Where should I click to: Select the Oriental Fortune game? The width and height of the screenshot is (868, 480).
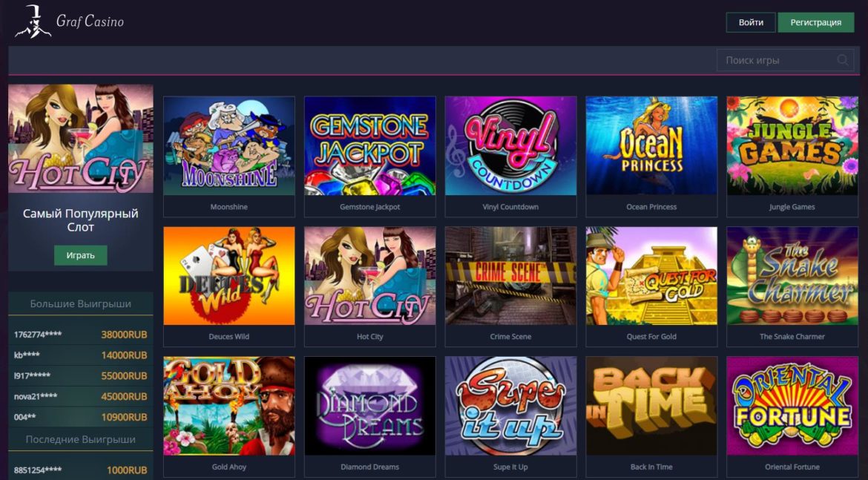pyautogui.click(x=792, y=406)
